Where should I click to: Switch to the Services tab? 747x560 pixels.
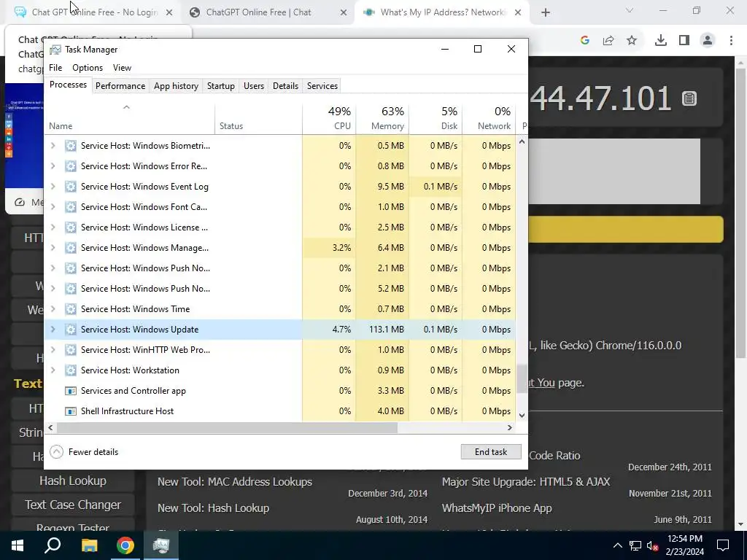click(x=322, y=86)
